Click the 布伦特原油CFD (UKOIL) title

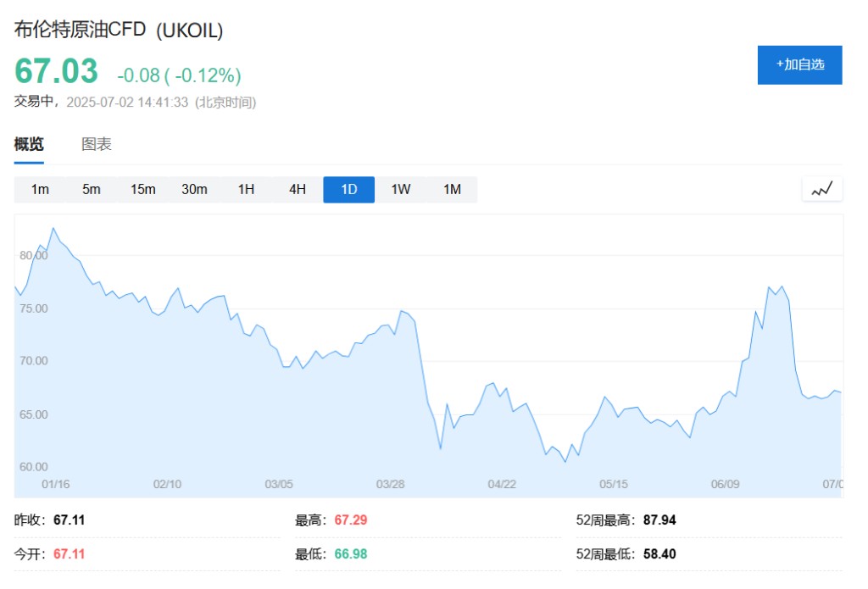pos(119,30)
